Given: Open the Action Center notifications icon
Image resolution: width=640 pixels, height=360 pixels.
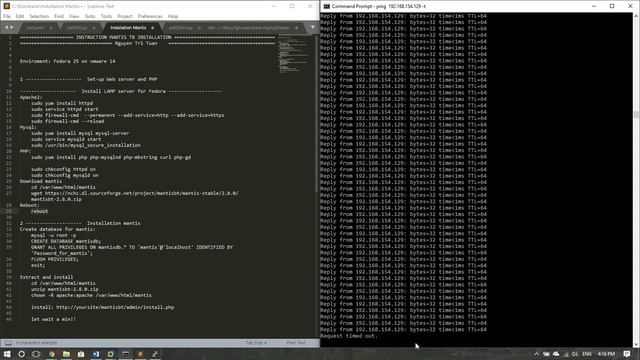Looking at the screenshot, I should [x=627, y=354].
